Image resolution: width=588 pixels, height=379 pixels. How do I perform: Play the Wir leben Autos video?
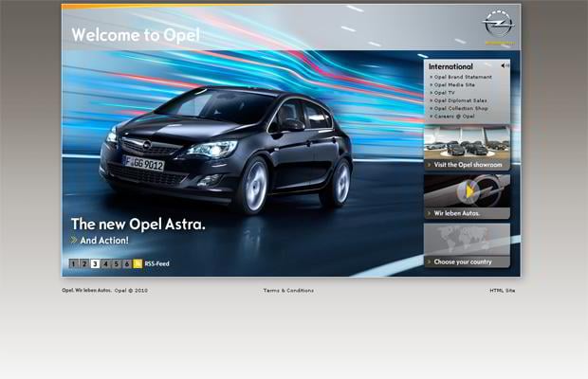(467, 191)
